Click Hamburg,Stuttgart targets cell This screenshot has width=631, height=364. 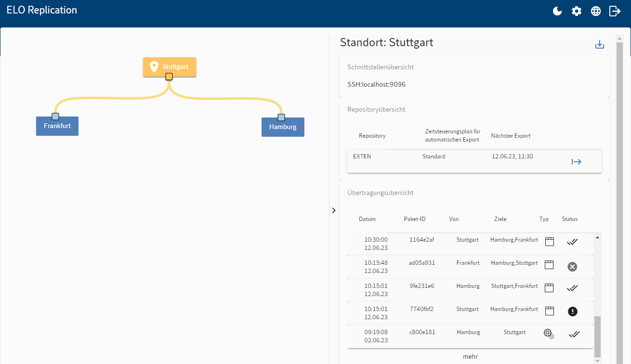point(514,263)
